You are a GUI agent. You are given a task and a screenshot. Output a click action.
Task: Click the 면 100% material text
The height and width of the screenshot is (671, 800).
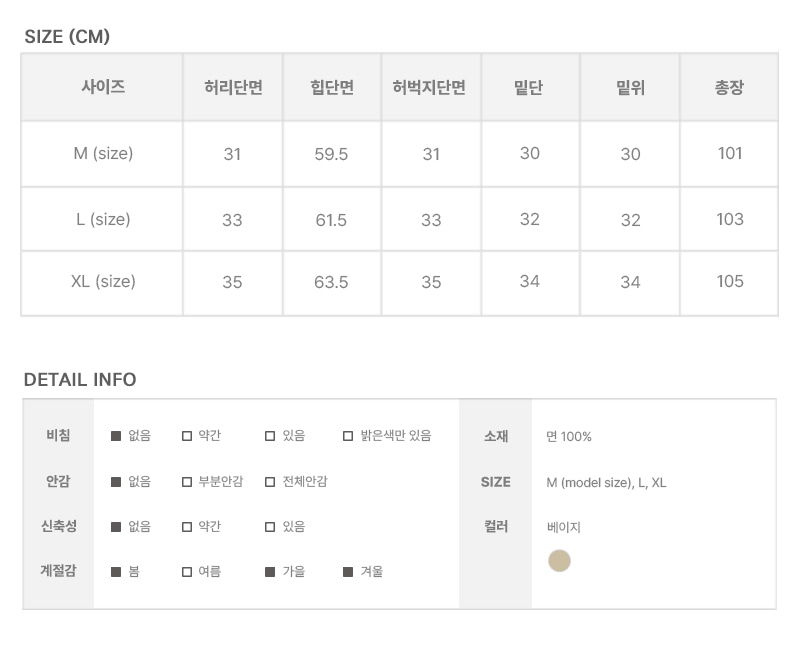point(569,437)
